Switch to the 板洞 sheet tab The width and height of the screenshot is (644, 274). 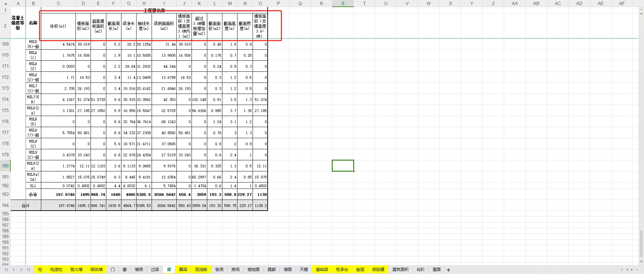click(219, 270)
